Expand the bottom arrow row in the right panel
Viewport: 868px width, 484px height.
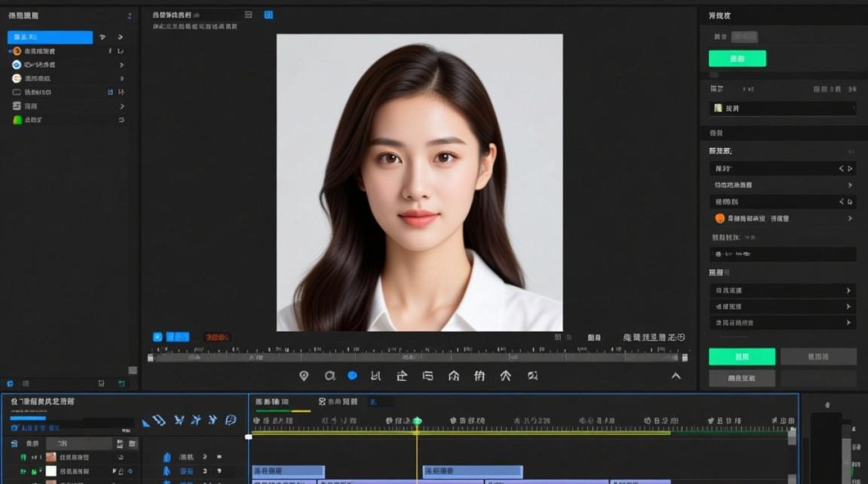pos(783,323)
